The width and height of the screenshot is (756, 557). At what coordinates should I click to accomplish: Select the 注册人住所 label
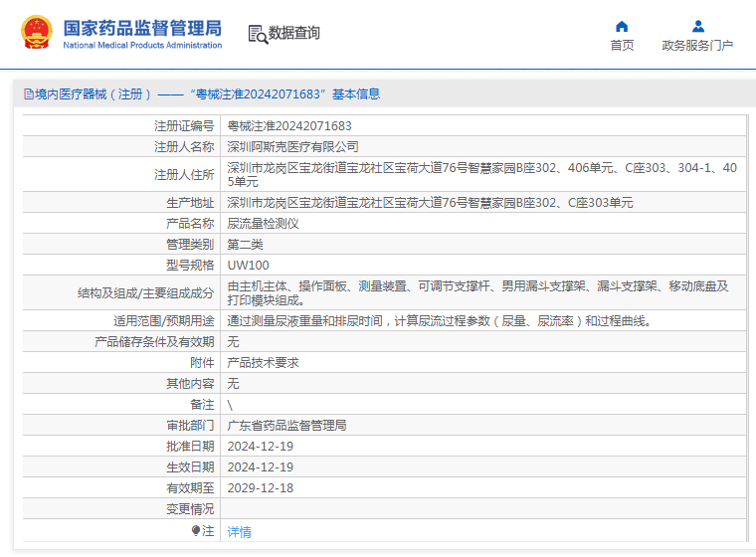pos(184,175)
